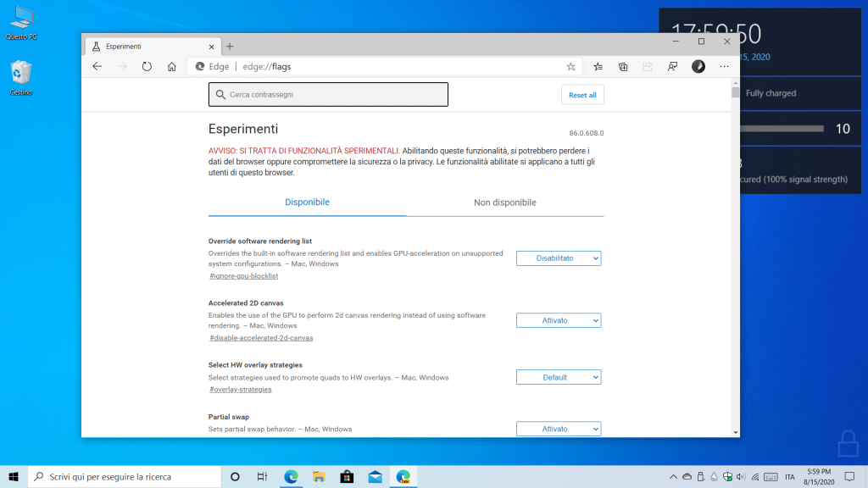Open a new browser tab

click(230, 46)
